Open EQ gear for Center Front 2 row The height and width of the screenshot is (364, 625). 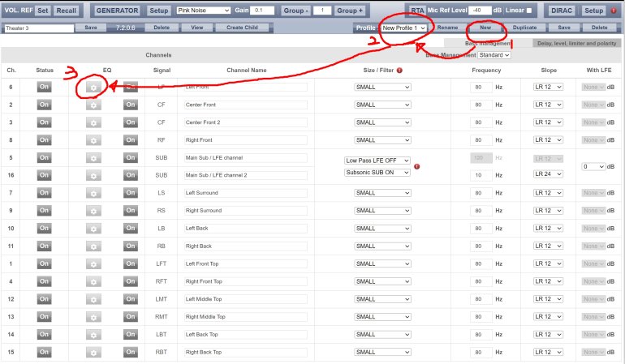coord(93,122)
